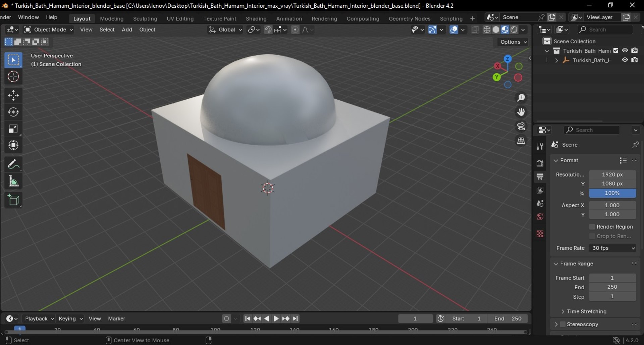
Task: Open the Playback dropdown in timeline
Action: point(39,318)
